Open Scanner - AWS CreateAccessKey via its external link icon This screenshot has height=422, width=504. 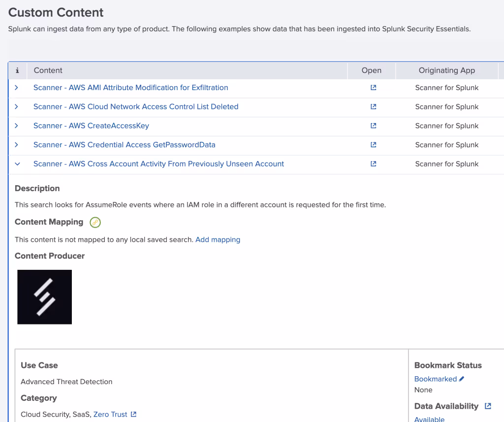click(373, 126)
